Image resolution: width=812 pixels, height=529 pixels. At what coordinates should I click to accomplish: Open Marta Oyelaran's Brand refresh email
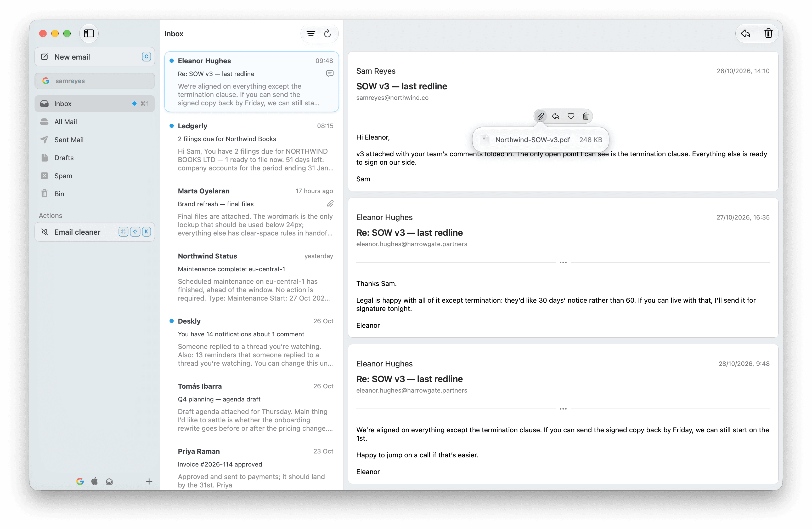tap(252, 212)
